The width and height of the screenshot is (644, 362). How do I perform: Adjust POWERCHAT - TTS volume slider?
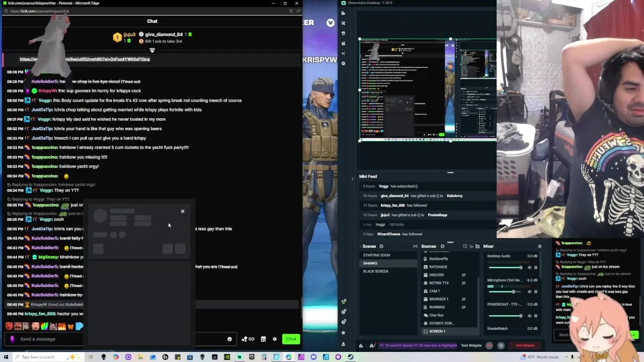pyautogui.click(x=506, y=316)
